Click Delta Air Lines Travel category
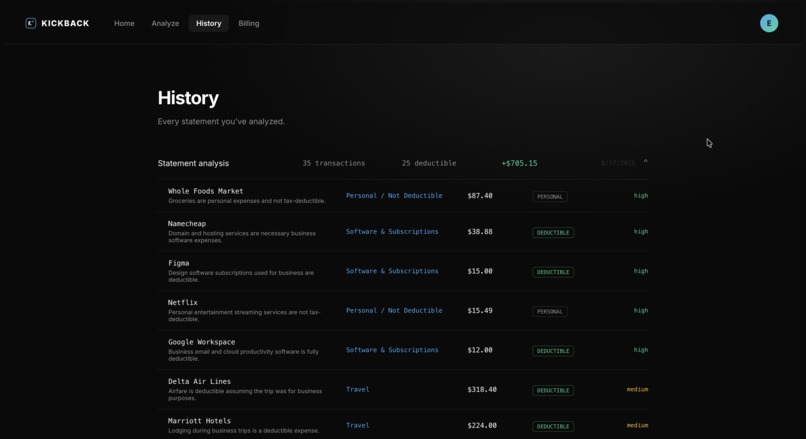The height and width of the screenshot is (439, 806). pos(358,389)
